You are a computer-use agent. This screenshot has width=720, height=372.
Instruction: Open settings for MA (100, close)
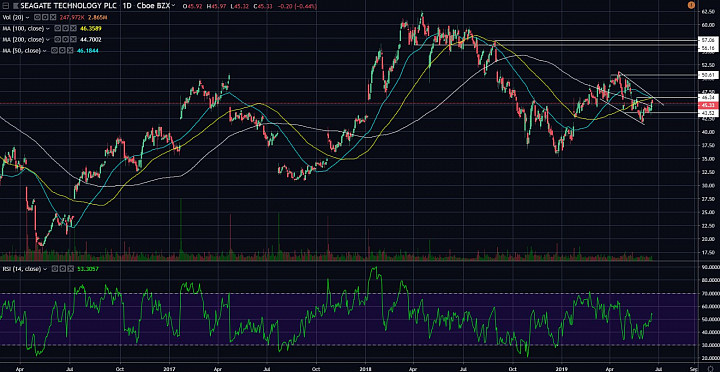tap(65, 28)
